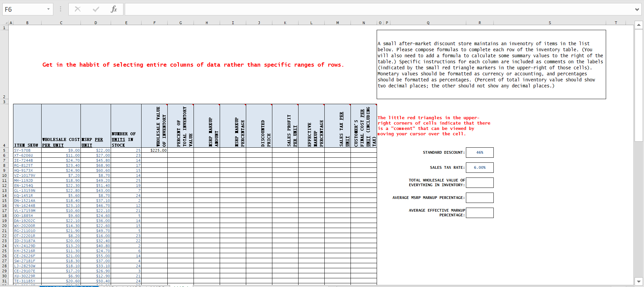Select the SKU cell XT-6206U

coord(27,155)
